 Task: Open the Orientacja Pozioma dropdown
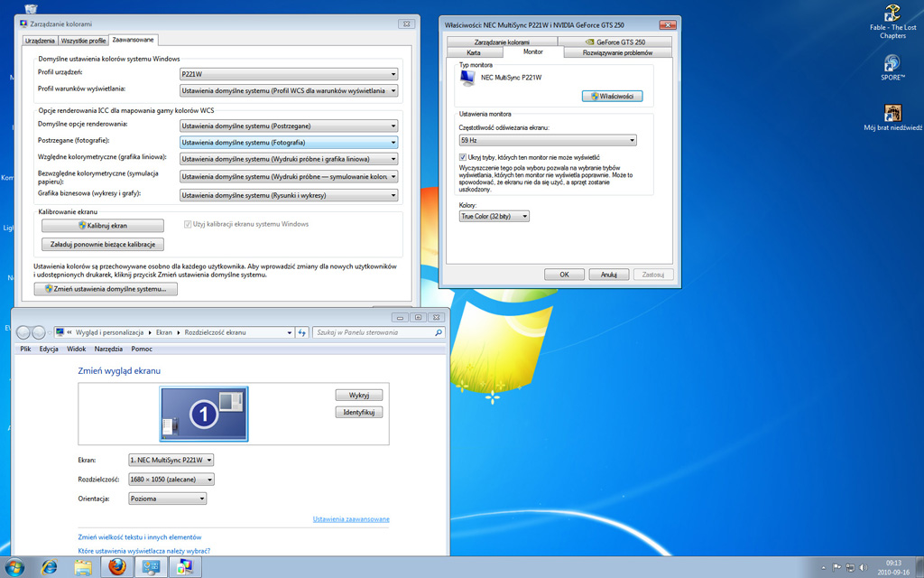(x=167, y=499)
